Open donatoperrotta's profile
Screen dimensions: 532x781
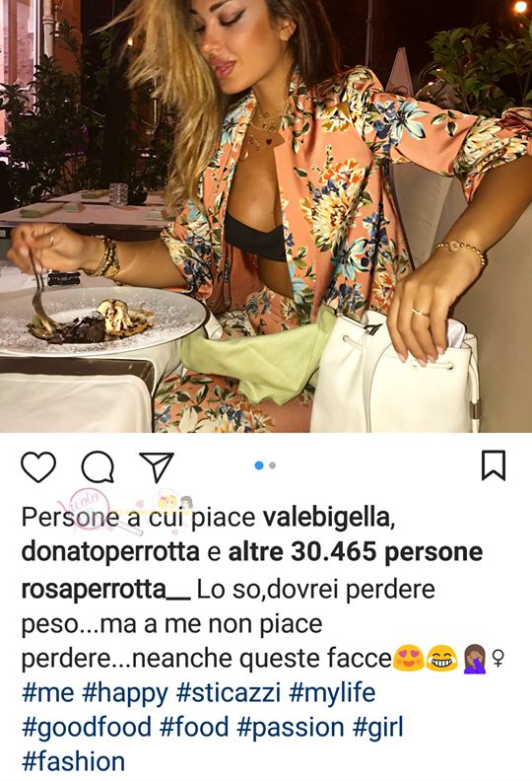(110, 552)
